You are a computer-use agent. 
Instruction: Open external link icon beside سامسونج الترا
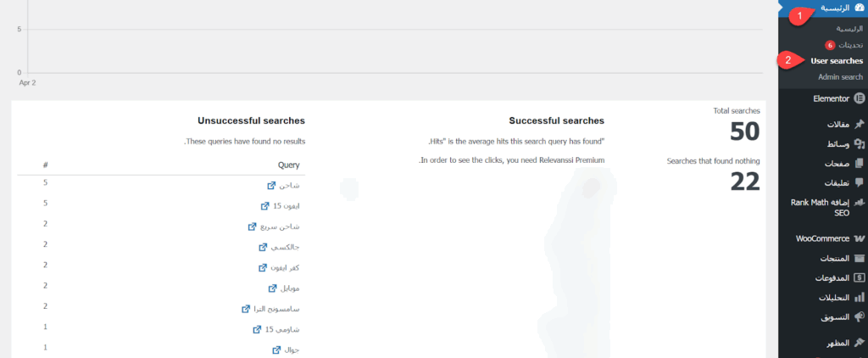coord(246,309)
